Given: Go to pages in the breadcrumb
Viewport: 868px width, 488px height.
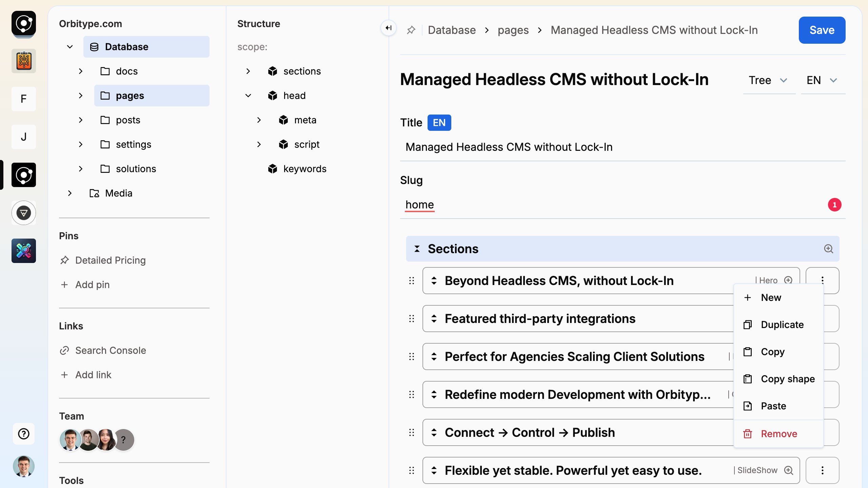Looking at the screenshot, I should click(513, 30).
